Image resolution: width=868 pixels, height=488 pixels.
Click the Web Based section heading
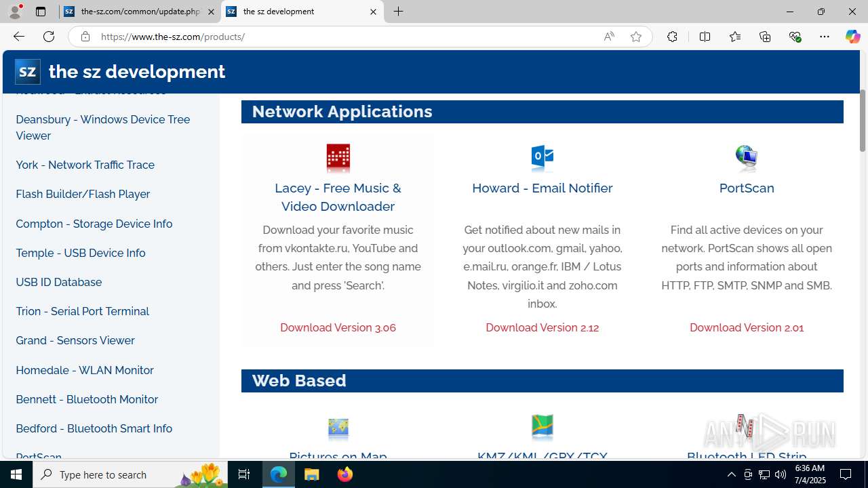tap(299, 380)
